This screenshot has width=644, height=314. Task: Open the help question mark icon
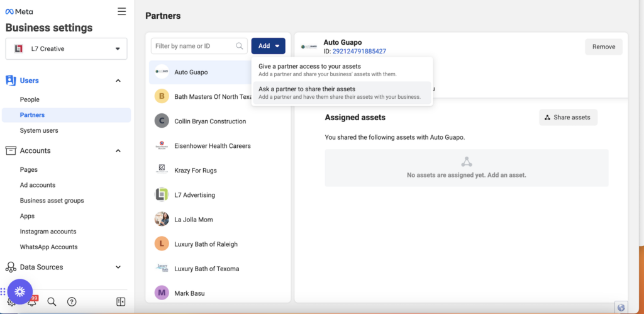click(72, 301)
